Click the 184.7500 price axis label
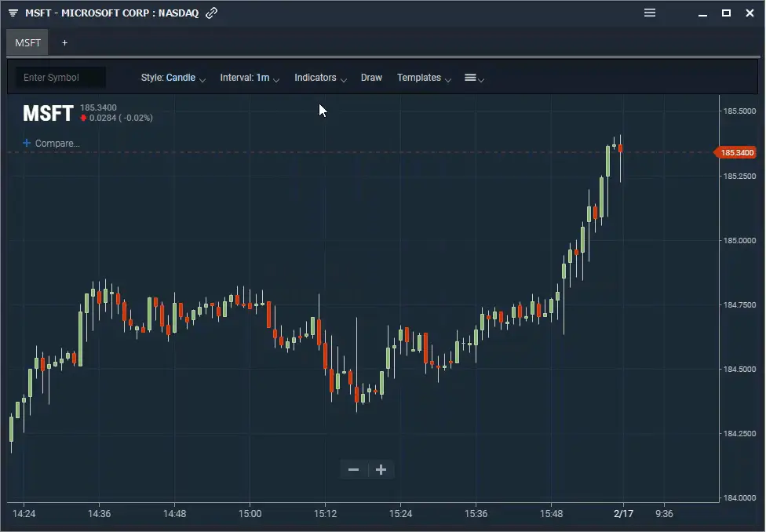766x532 pixels. pyautogui.click(x=739, y=304)
